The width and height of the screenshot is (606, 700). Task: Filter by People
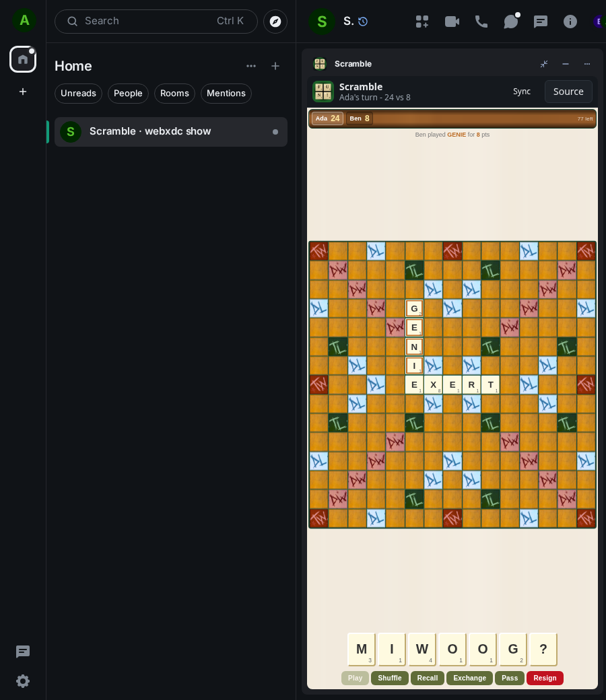click(x=128, y=94)
